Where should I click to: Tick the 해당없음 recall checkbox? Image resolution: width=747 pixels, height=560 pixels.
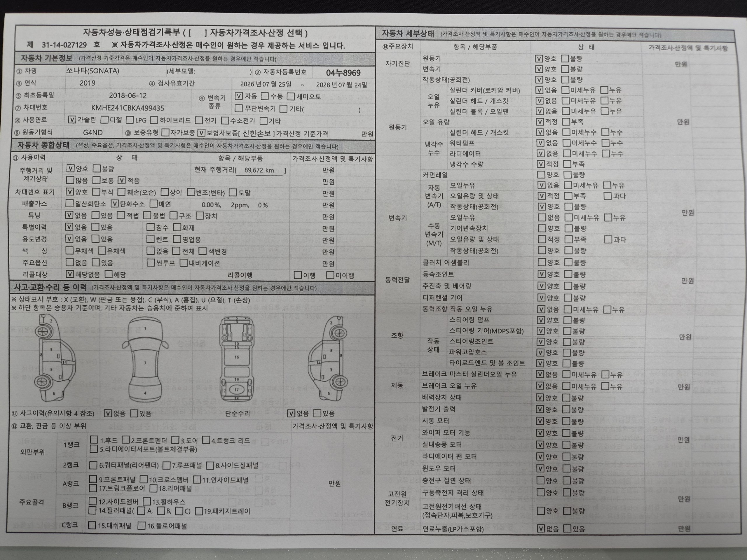[70, 274]
